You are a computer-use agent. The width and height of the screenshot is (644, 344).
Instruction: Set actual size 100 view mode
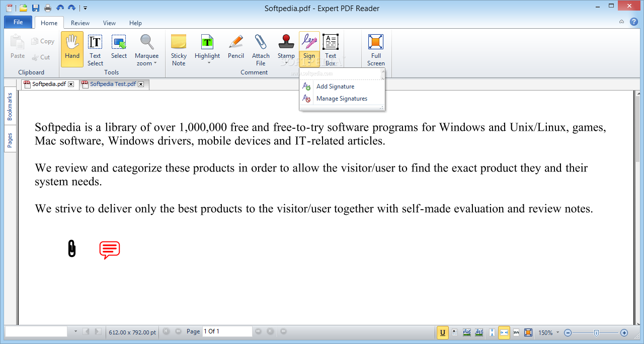click(516, 332)
